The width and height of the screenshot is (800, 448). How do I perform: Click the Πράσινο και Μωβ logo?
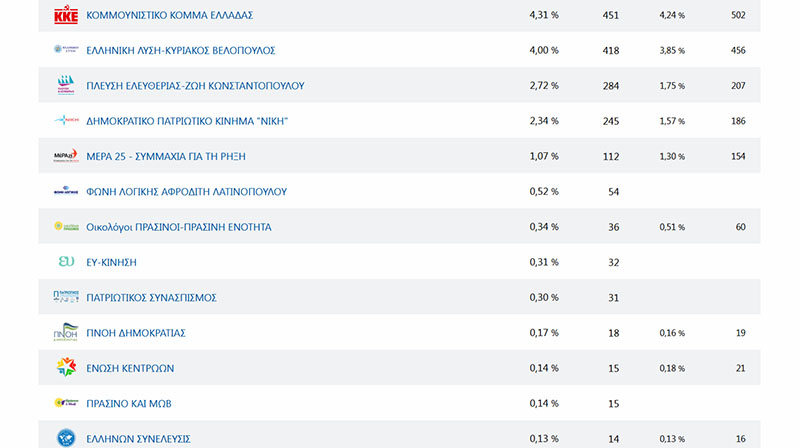coord(65,403)
